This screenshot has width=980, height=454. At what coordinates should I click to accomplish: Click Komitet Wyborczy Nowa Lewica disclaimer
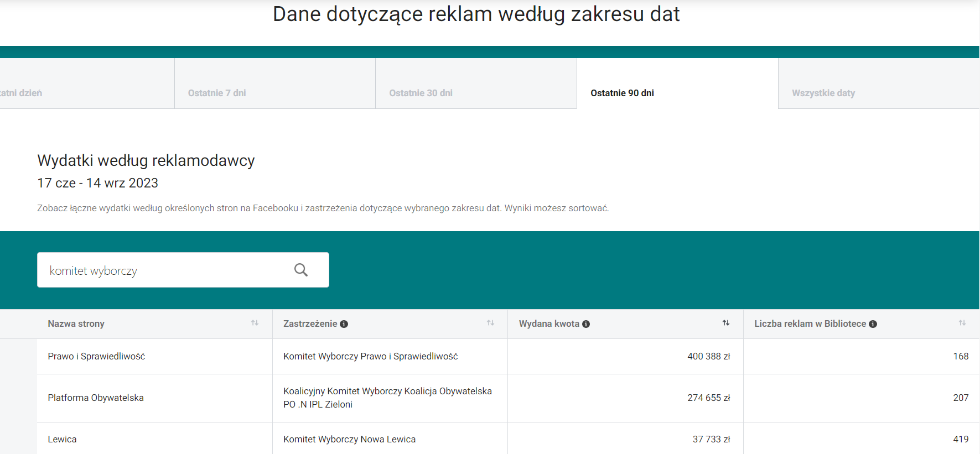pyautogui.click(x=349, y=440)
